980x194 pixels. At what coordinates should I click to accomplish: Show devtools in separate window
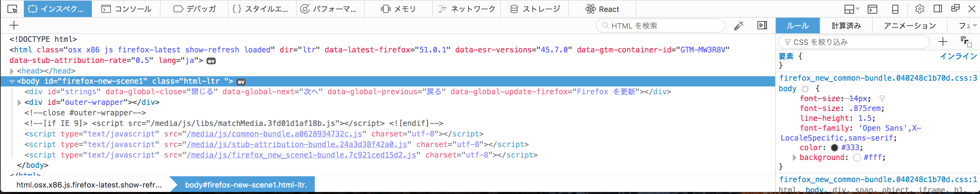(955, 9)
